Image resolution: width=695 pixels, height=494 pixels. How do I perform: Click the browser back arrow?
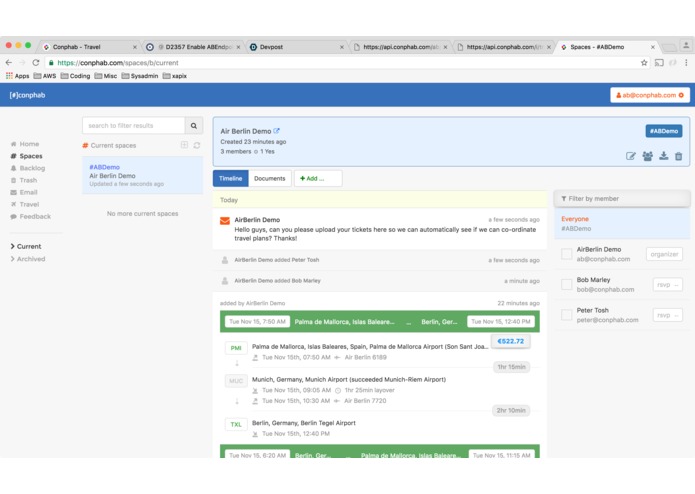(9, 62)
